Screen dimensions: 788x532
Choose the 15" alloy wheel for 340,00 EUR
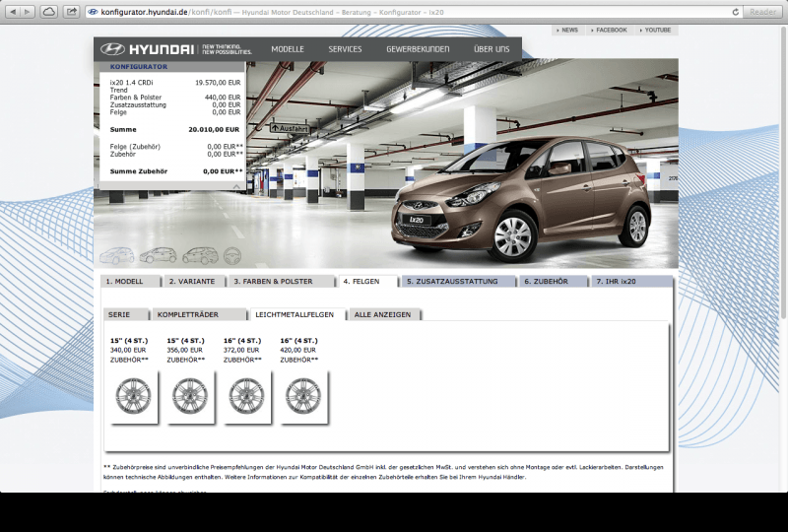[x=134, y=396]
